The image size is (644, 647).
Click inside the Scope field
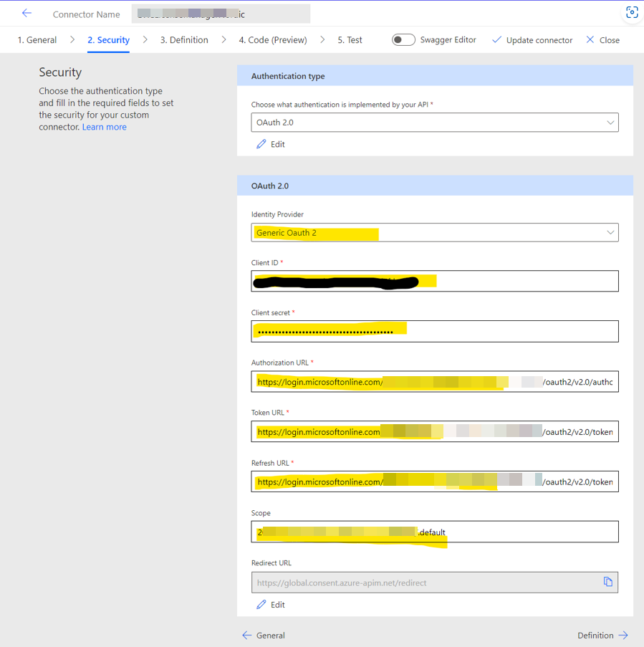click(x=435, y=532)
